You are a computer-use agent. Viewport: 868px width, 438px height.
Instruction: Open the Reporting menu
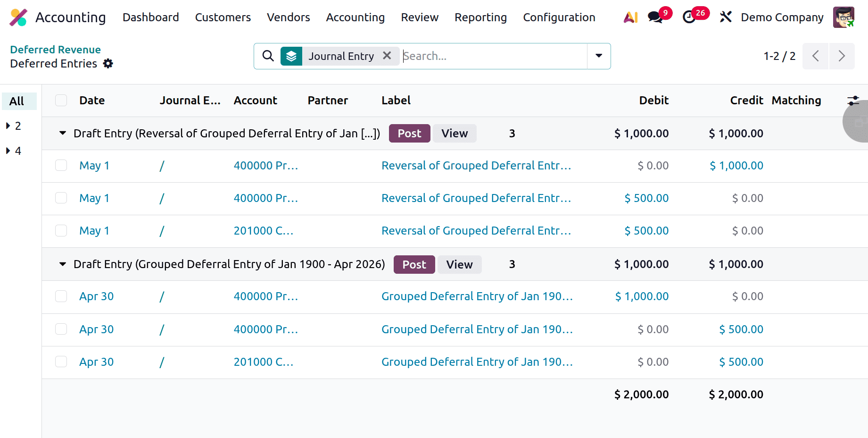(480, 17)
